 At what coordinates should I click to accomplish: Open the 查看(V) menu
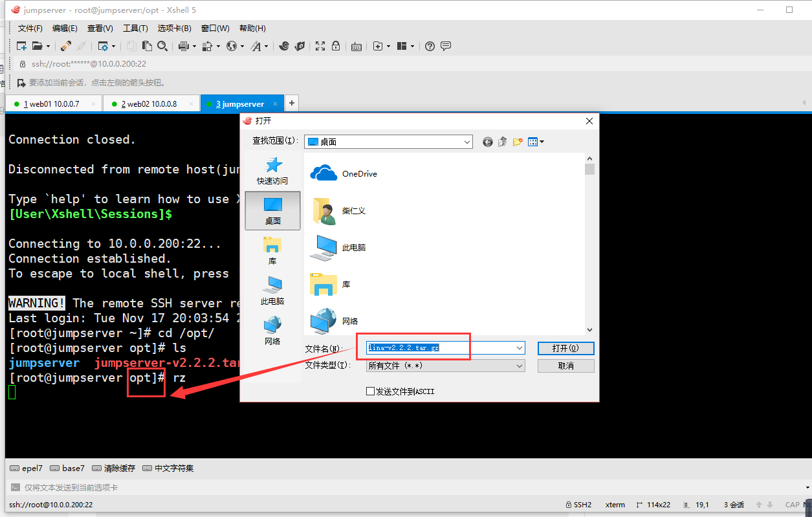(x=100, y=28)
